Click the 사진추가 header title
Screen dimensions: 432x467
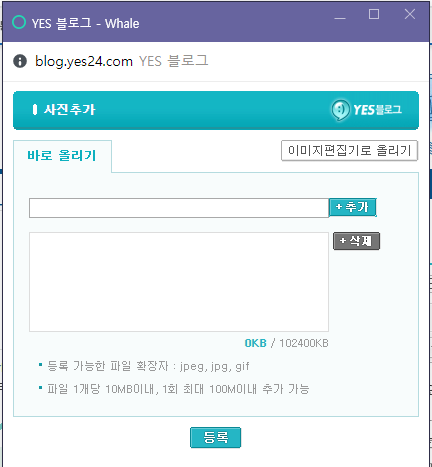(70, 109)
